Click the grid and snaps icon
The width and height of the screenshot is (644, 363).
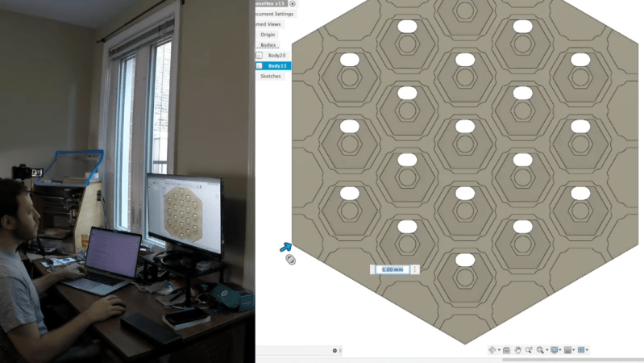point(568,350)
